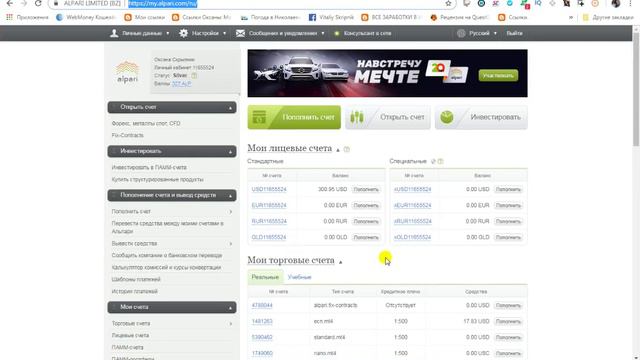The image size is (640, 360).
Task: Collapse Мои торговые счета heading arrow
Action: point(340,262)
